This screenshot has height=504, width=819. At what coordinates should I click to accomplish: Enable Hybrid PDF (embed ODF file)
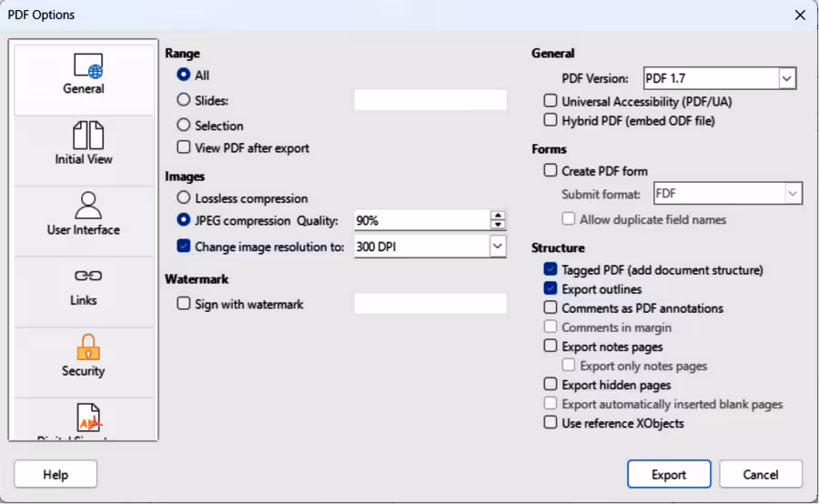click(550, 120)
